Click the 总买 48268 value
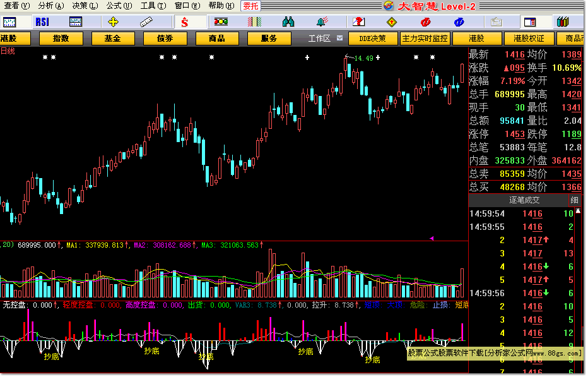Viewport: 588px width, 377px height. pyautogui.click(x=512, y=187)
